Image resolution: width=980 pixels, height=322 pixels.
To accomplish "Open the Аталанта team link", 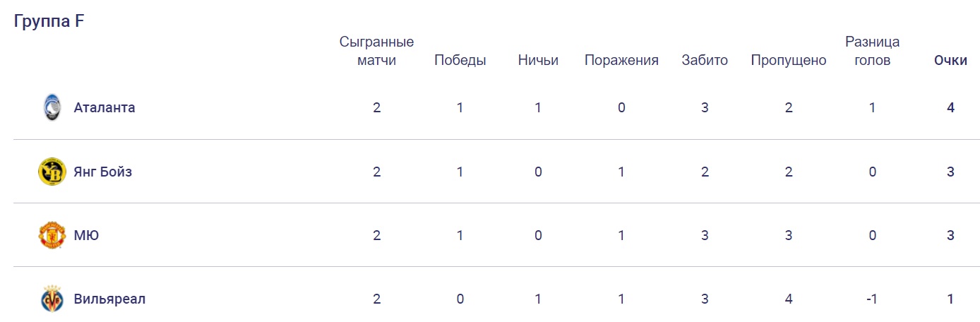I will [x=104, y=107].
